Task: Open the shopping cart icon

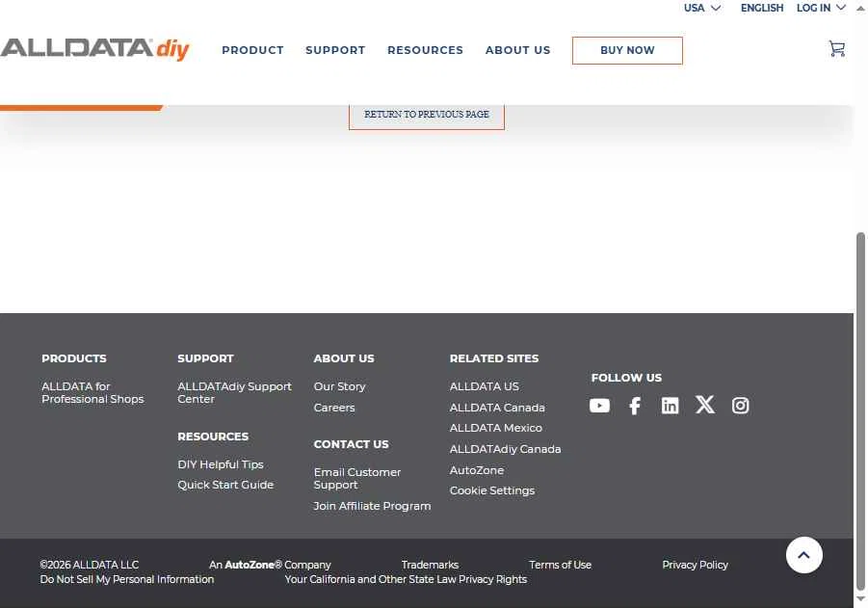Action: [836, 49]
